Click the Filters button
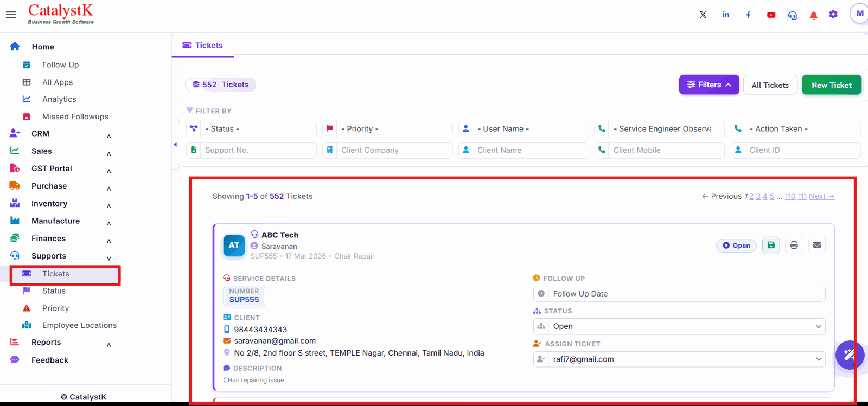The image size is (868, 406). (x=709, y=85)
